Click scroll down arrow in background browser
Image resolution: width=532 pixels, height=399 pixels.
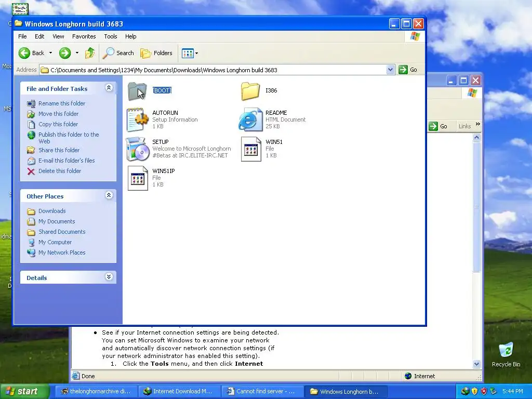476,364
